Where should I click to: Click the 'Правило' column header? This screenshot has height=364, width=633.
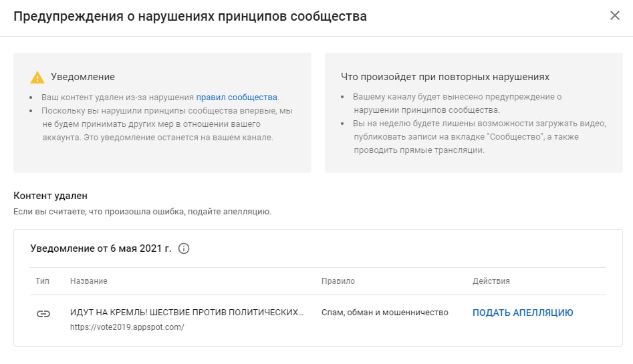click(x=338, y=281)
